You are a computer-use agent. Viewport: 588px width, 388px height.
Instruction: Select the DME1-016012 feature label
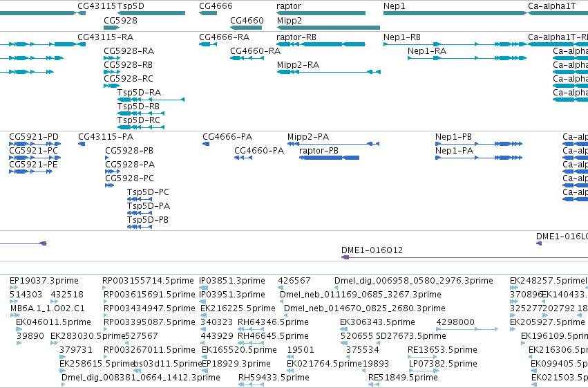pos(372,250)
